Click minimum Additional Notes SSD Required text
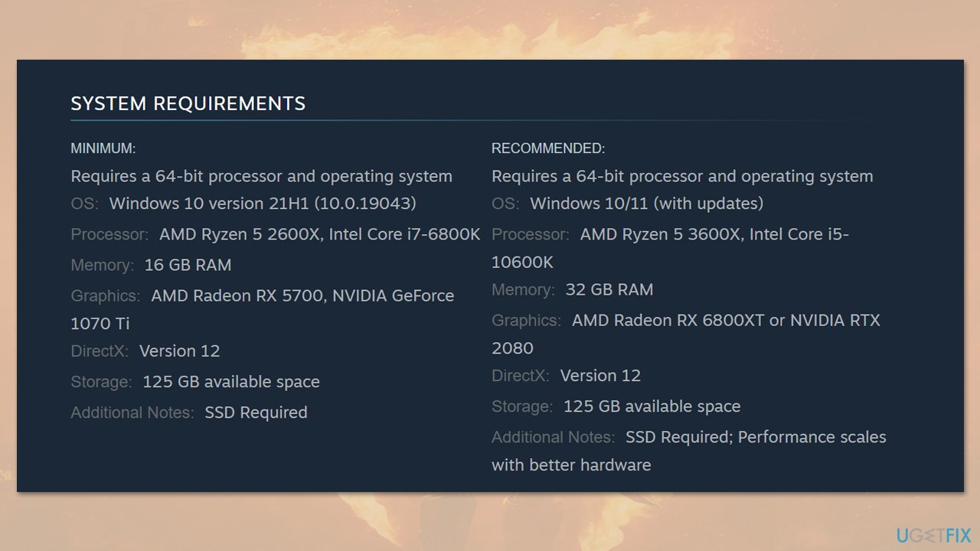The image size is (980, 551). (256, 412)
